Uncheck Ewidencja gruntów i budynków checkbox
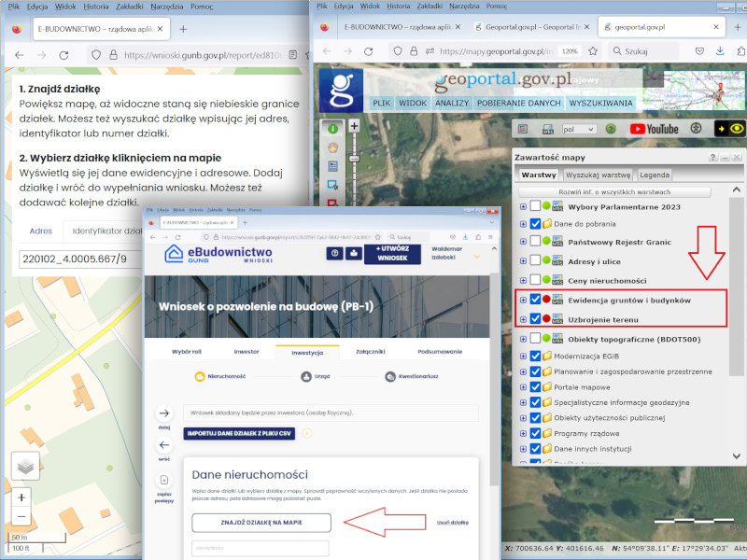 (535, 300)
